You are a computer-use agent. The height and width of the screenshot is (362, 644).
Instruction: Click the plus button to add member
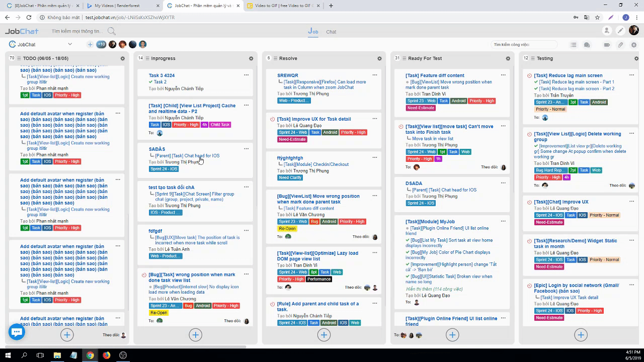90,44
